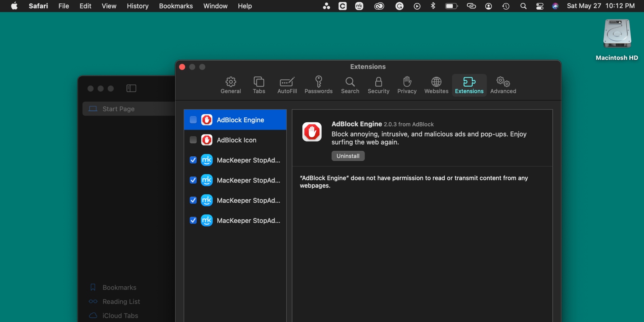Open the Creative Cloud menu bar icon
This screenshot has height=322, width=644.
[379, 6]
